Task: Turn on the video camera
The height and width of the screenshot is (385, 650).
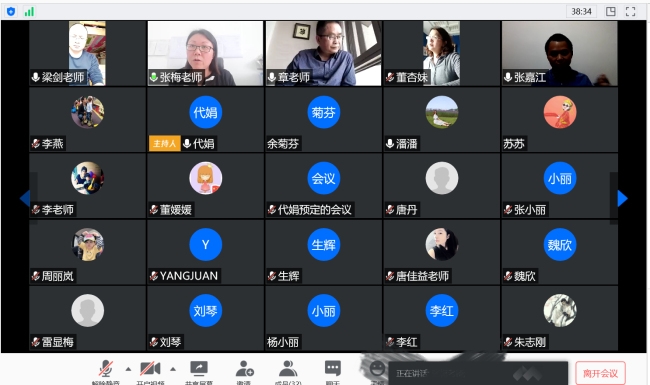Action: tap(150, 368)
